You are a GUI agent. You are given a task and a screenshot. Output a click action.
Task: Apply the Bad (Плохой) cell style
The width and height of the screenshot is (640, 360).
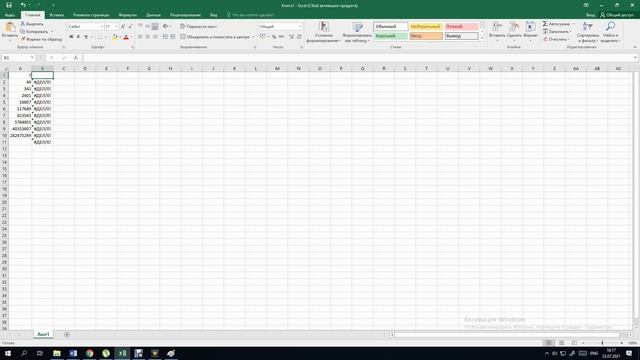[x=461, y=27]
